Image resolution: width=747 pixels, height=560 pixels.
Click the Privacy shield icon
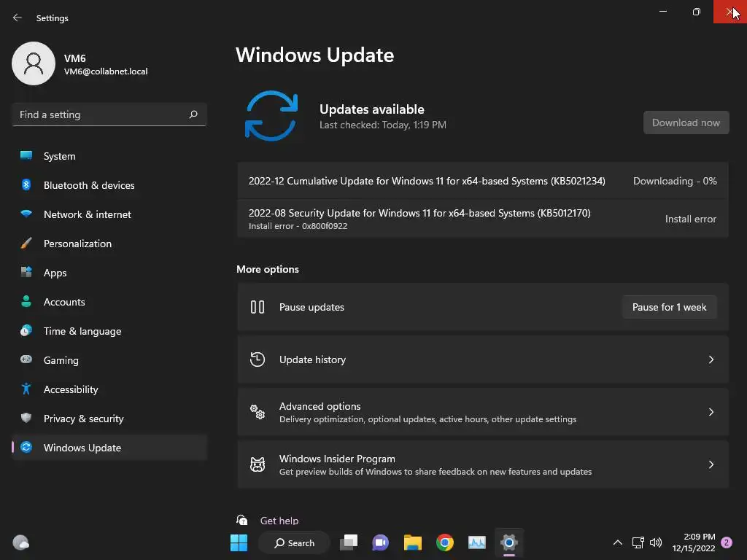[26, 418]
